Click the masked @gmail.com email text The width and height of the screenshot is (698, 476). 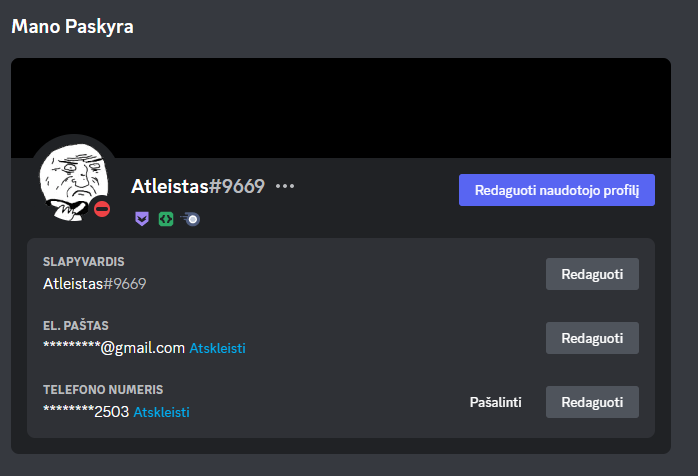click(114, 348)
